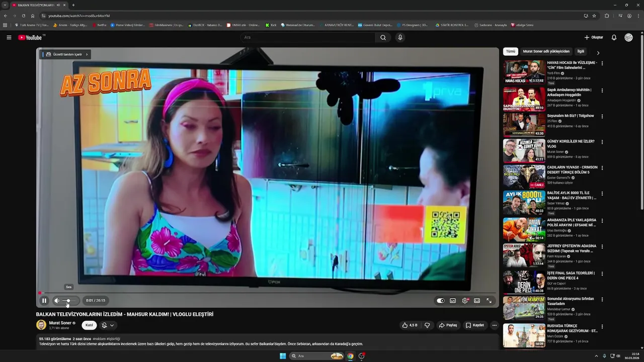Click the Katıl join button

click(89, 325)
